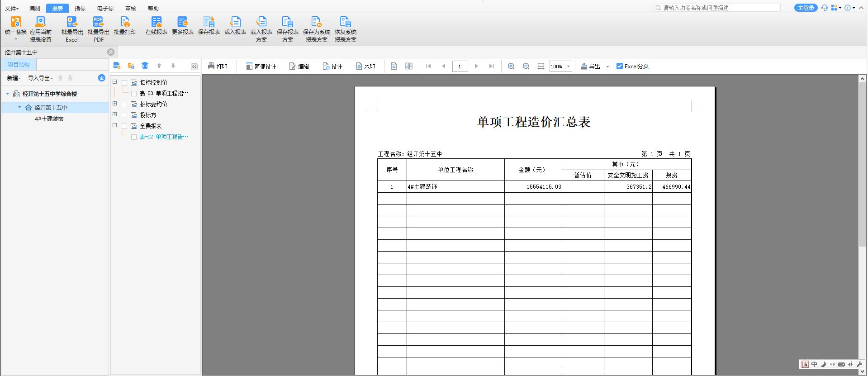Open the 导入导出 dropdown
The image size is (868, 376).
point(40,78)
